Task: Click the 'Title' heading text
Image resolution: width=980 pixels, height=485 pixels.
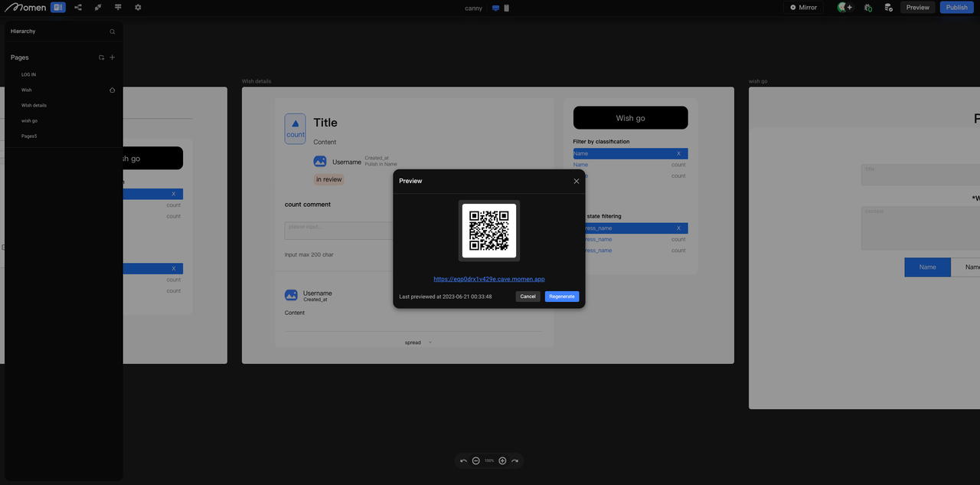Action: 325,123
